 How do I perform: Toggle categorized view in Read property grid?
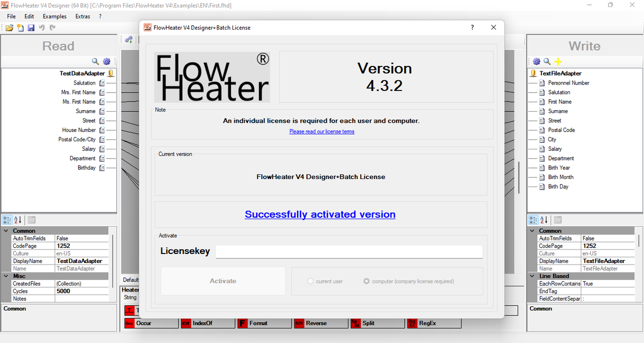(x=7, y=220)
